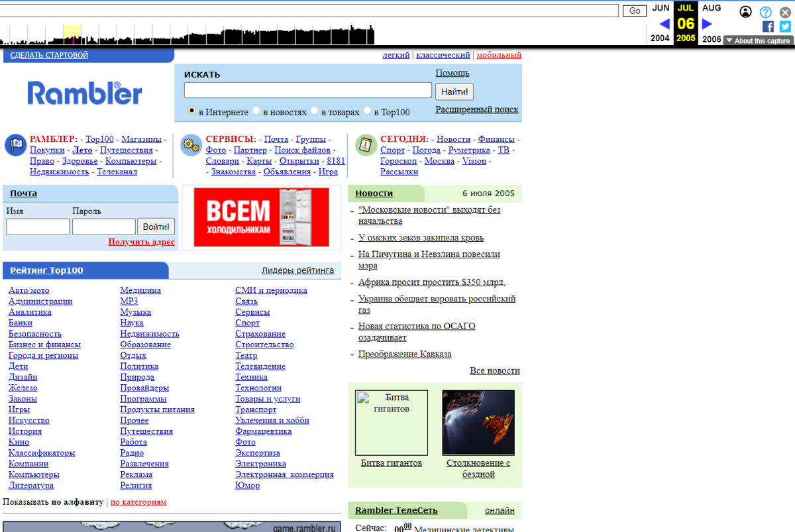Select year 2004 in Wayback timeline
Image resolution: width=795 pixels, height=532 pixels.
pyautogui.click(x=660, y=38)
